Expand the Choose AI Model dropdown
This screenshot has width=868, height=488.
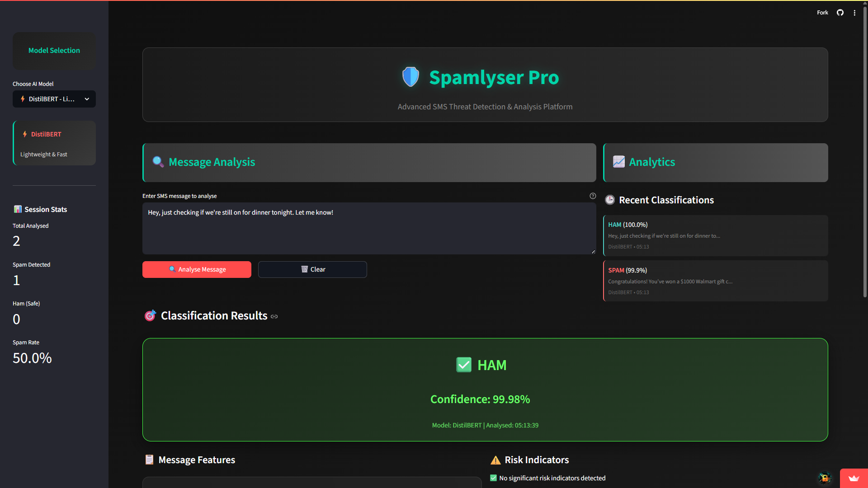(x=54, y=99)
